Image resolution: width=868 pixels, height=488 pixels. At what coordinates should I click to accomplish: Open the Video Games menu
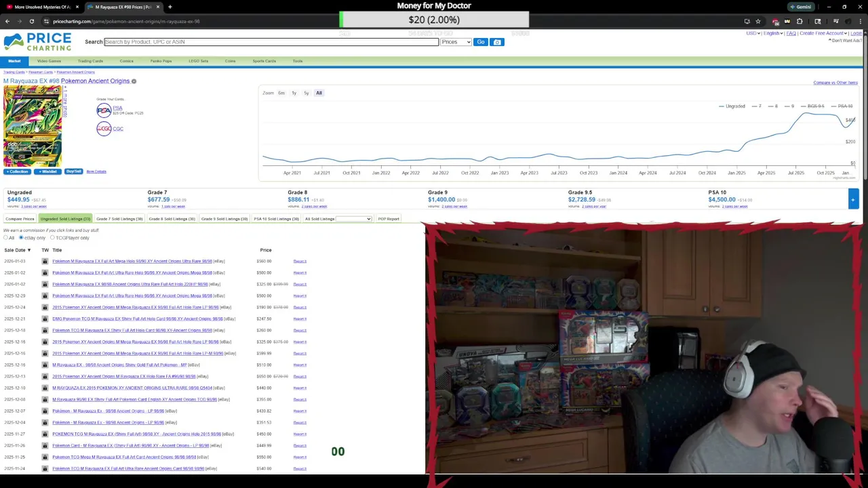tap(49, 61)
